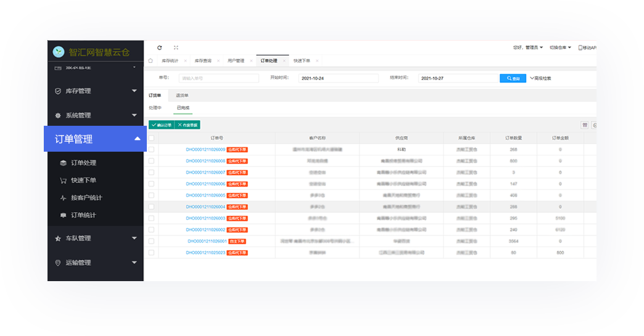Screen dimensions: 644x336
Task: Click the blue 查询 search button
Action: click(513, 78)
